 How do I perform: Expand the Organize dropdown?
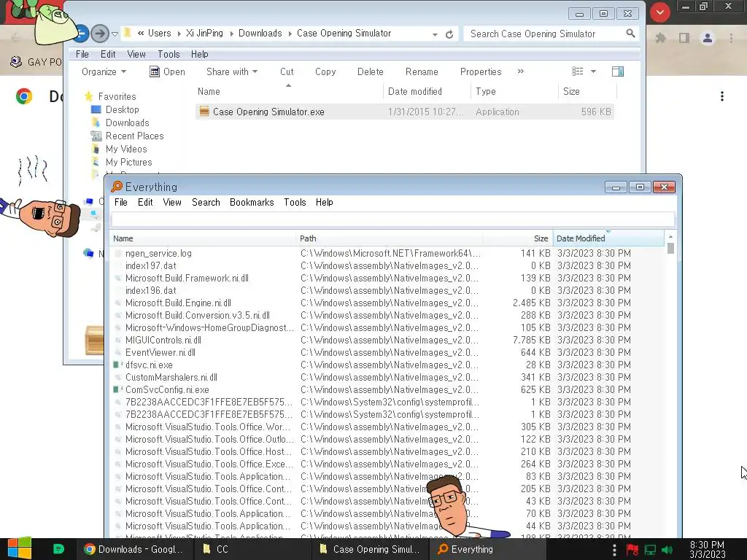(x=104, y=71)
